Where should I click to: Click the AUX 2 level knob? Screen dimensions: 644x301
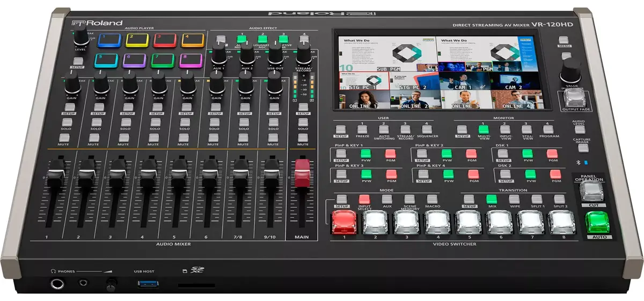[x=247, y=55]
